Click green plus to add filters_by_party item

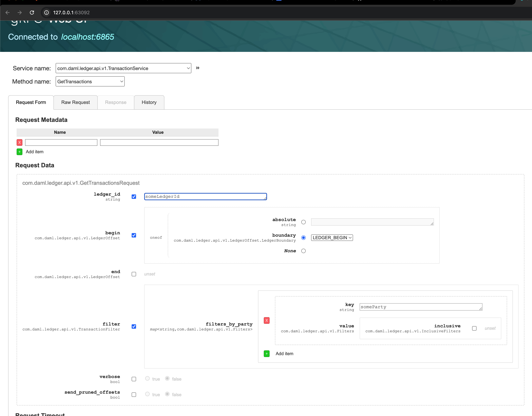pos(267,354)
